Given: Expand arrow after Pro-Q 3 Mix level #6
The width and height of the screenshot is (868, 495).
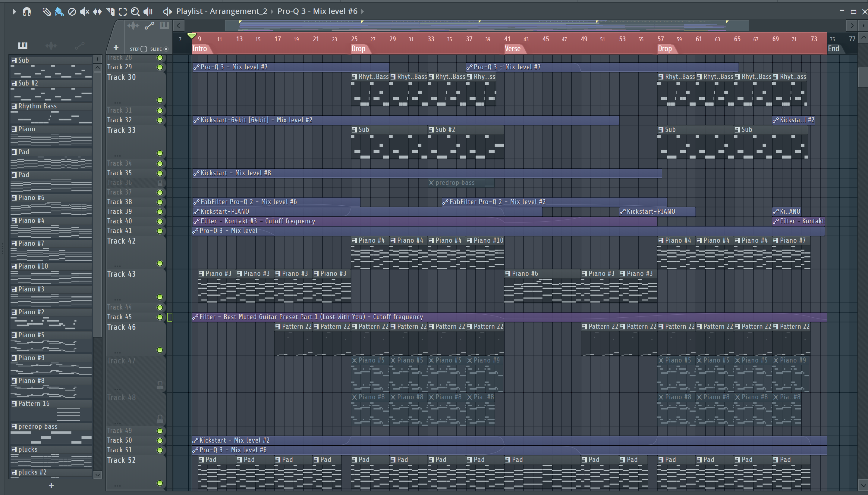Looking at the screenshot, I should click(362, 11).
